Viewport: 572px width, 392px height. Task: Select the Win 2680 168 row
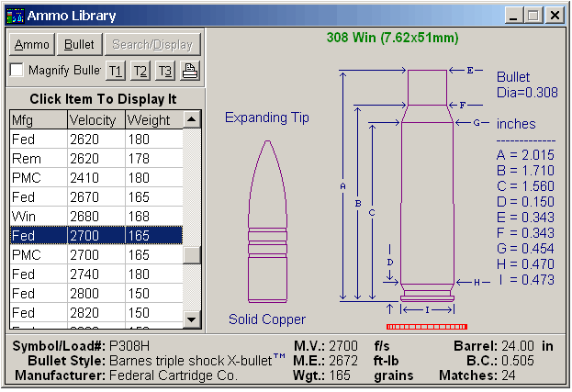click(96, 217)
